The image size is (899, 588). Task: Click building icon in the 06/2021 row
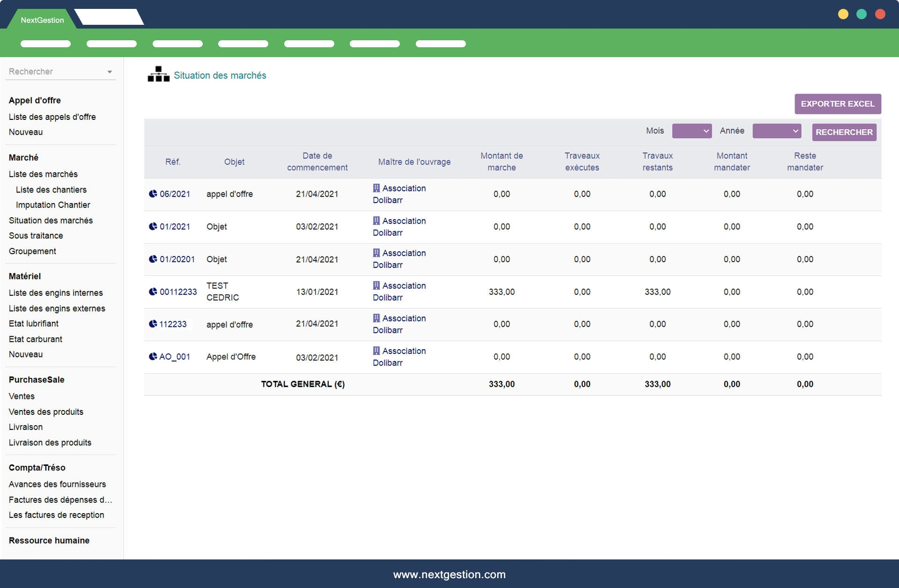click(376, 188)
